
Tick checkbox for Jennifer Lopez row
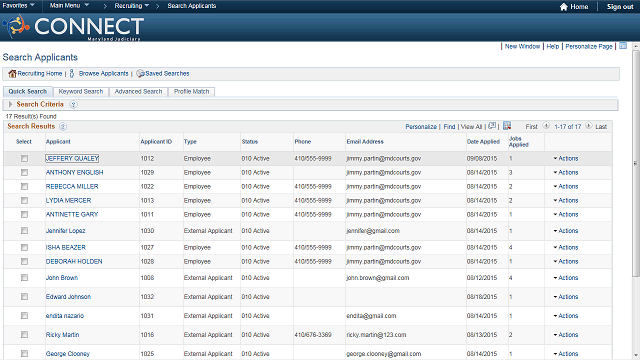[24, 231]
